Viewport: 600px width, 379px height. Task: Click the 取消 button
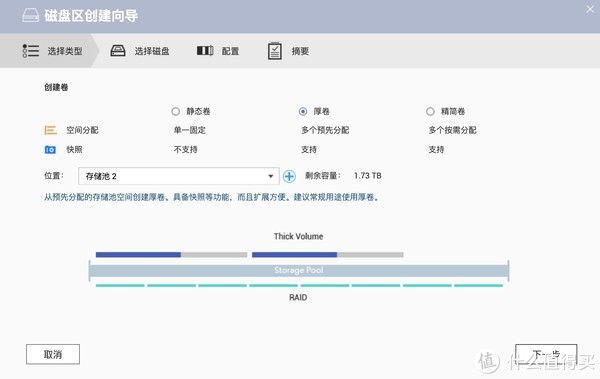(x=53, y=354)
